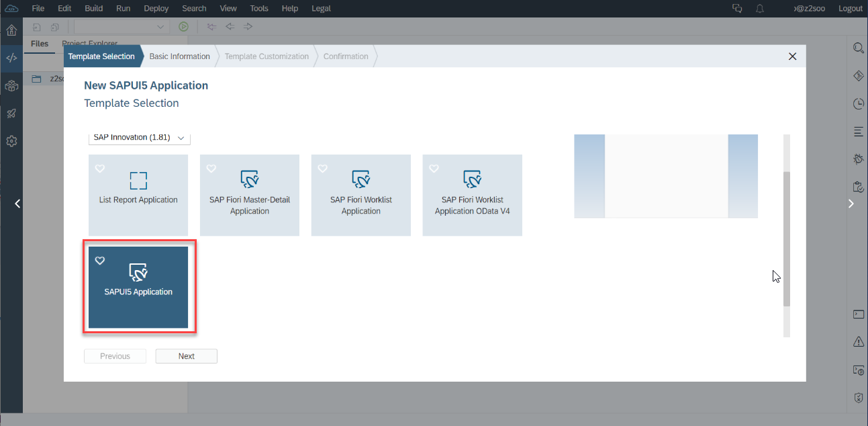Open the Preferences gear in left sidebar
This screenshot has height=426, width=868.
11,141
